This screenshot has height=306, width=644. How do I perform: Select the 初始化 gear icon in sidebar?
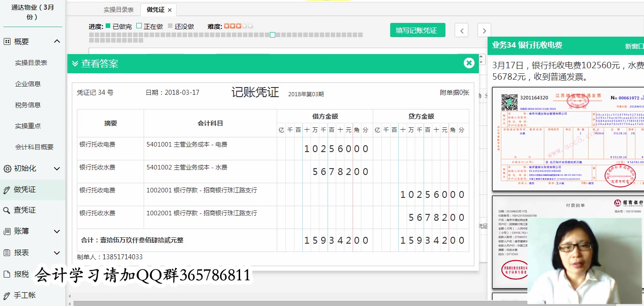click(6, 169)
